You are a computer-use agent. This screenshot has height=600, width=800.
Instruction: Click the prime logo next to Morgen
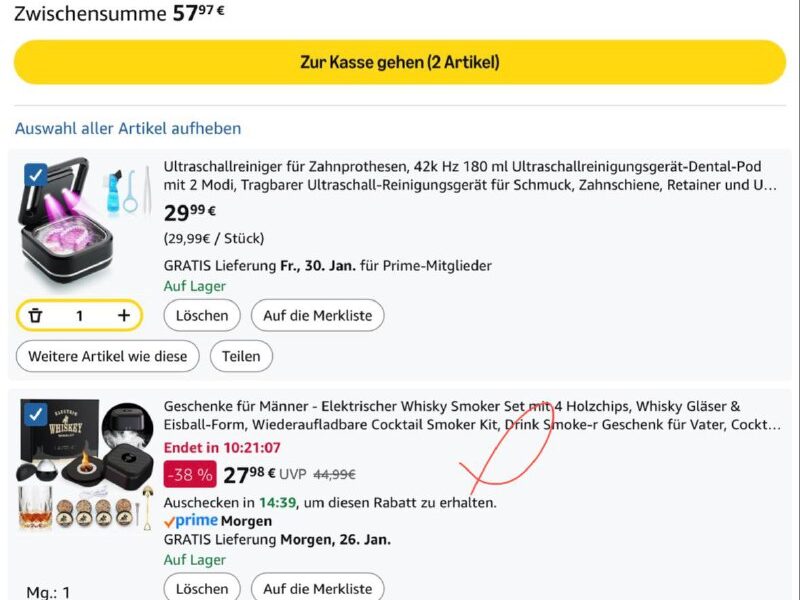[191, 521]
